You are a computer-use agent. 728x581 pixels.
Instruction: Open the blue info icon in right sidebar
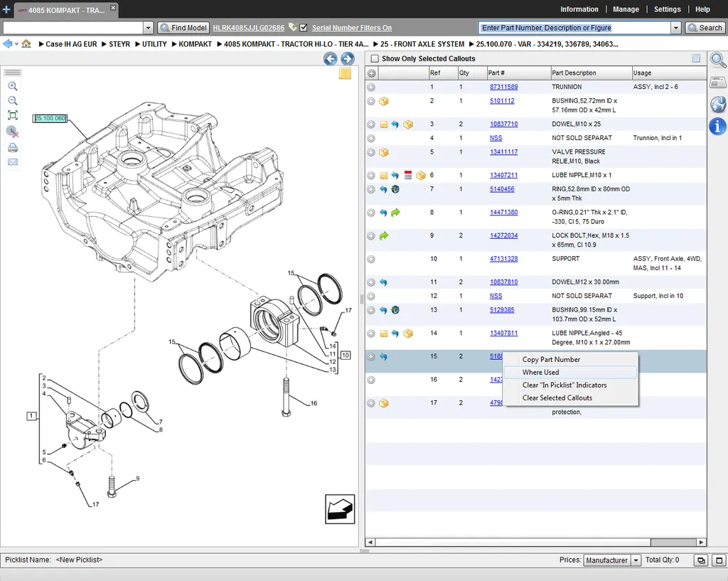pyautogui.click(x=718, y=126)
